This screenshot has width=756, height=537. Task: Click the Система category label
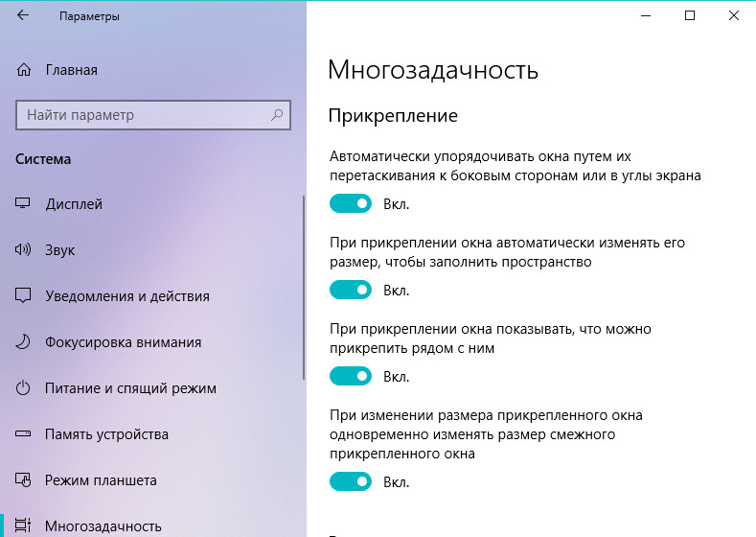coord(43,159)
